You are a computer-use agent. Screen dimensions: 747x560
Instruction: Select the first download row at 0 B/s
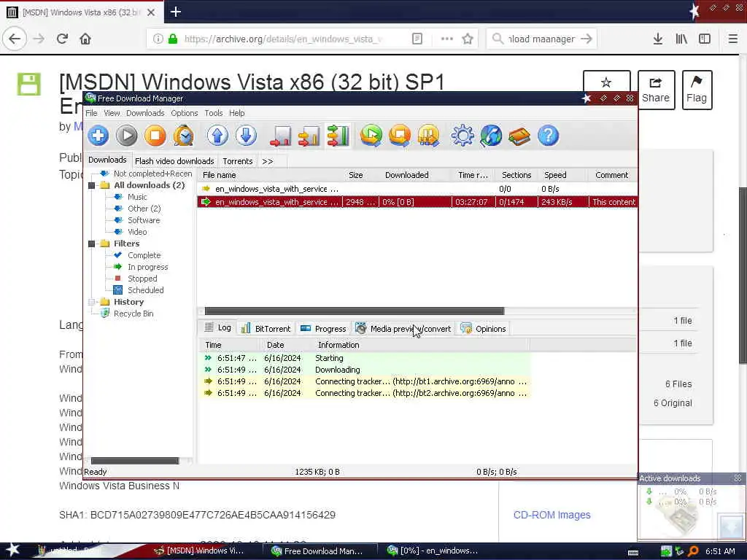(417, 189)
